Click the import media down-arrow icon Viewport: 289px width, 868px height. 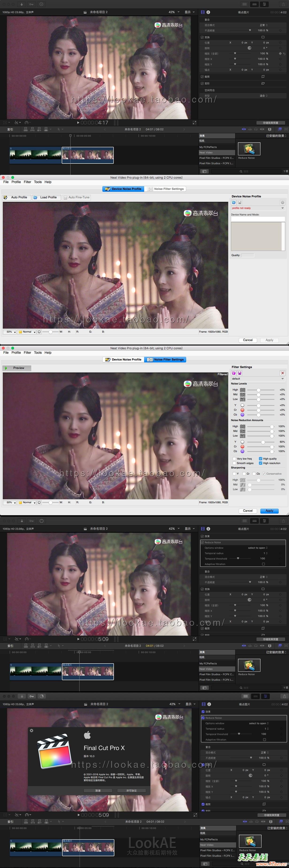[x=22, y=4]
